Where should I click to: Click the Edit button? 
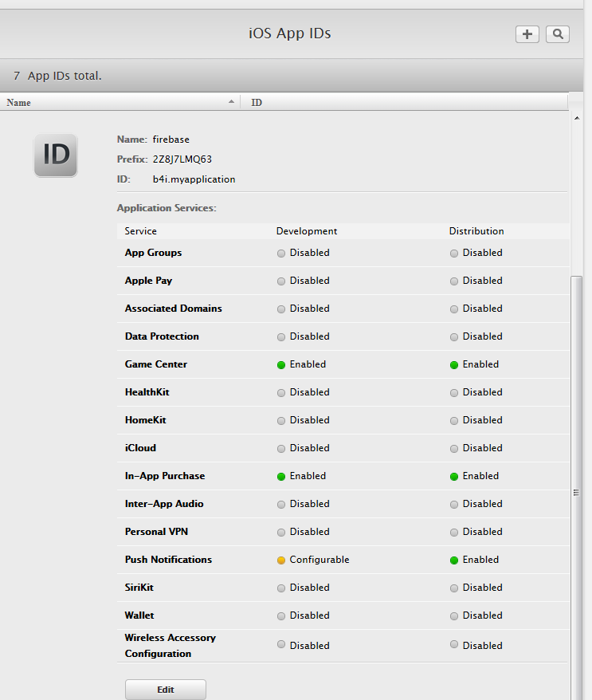166,690
